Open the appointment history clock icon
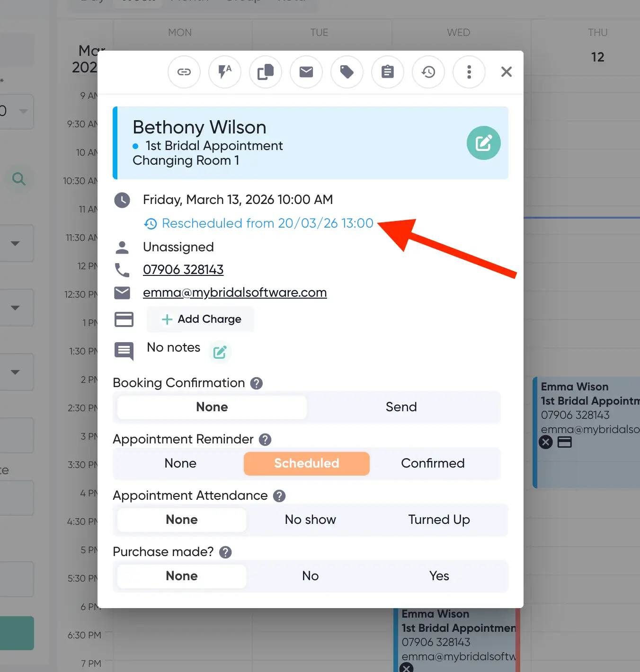The image size is (640, 672). (x=428, y=72)
